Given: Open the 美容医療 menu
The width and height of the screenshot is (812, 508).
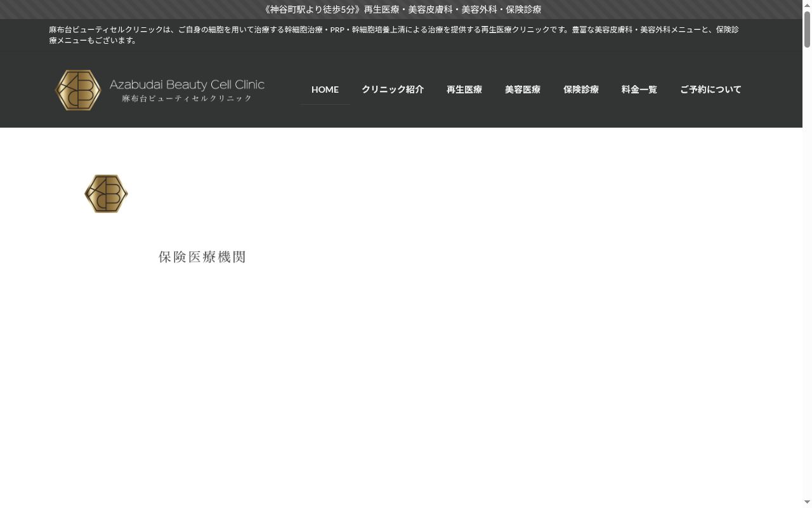Looking at the screenshot, I should click(523, 90).
